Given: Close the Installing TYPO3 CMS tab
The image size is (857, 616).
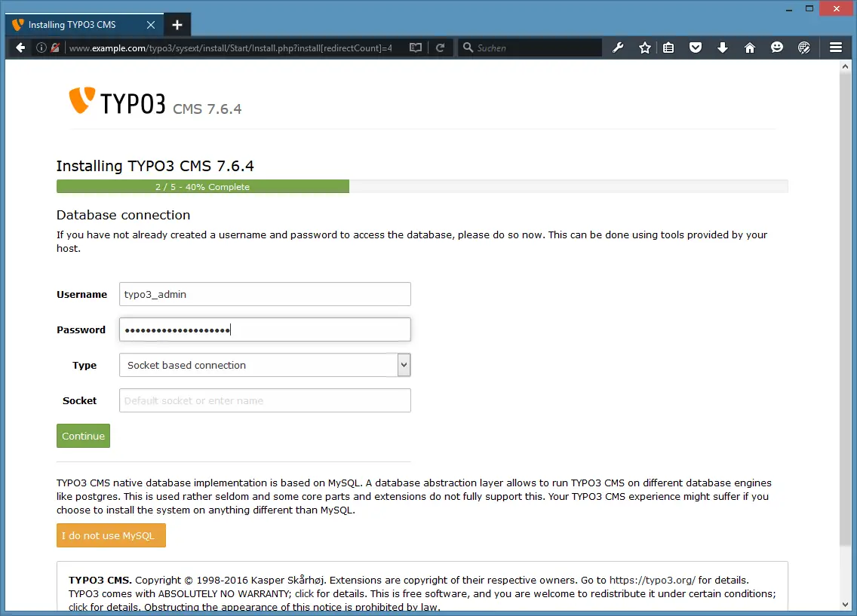Looking at the screenshot, I should click(151, 25).
